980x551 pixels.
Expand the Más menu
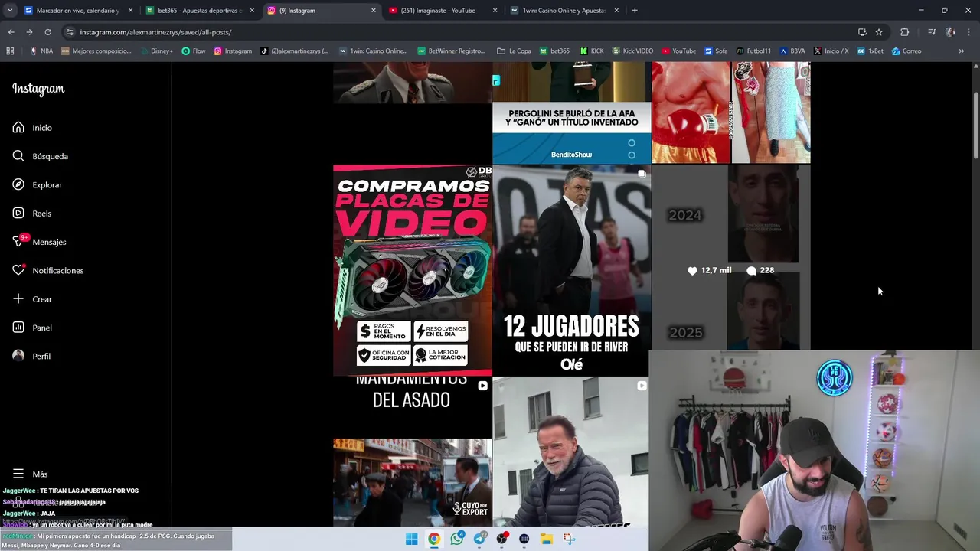[x=29, y=474]
